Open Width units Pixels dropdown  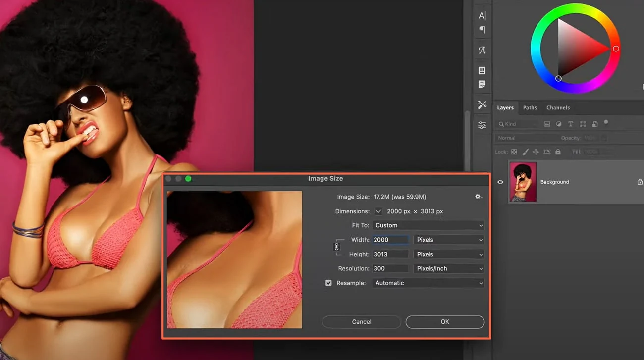point(449,240)
